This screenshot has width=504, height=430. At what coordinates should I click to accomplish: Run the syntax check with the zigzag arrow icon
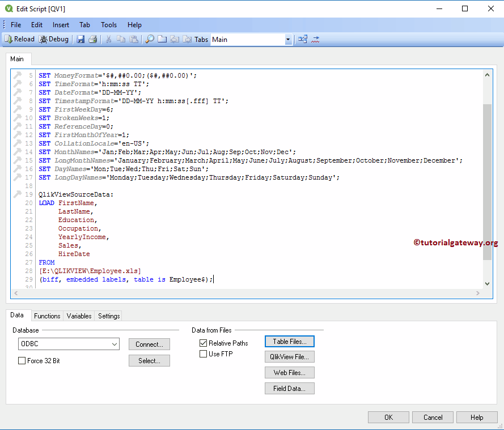point(315,39)
